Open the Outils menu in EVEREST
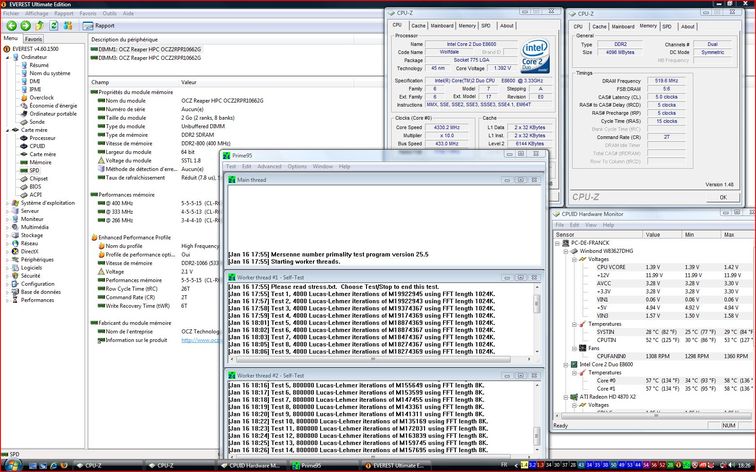This screenshot has width=756, height=472. pyautogui.click(x=109, y=13)
